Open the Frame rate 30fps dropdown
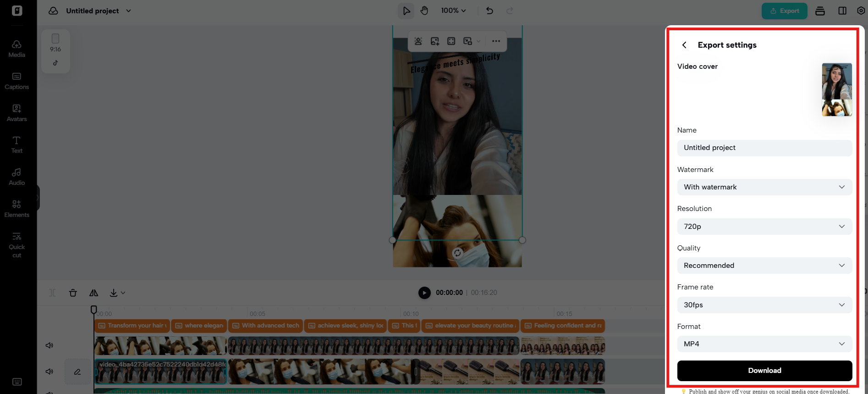The width and height of the screenshot is (868, 394). [764, 305]
